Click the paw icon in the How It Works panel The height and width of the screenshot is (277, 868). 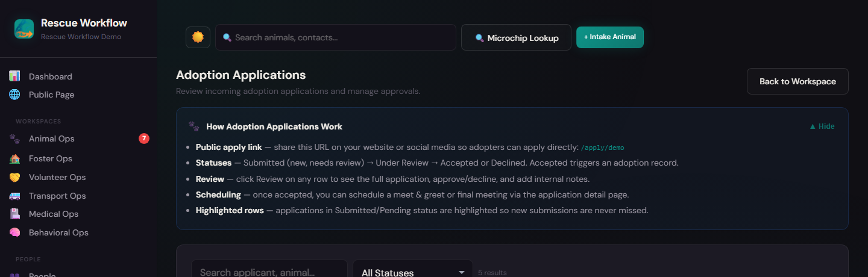click(x=193, y=126)
